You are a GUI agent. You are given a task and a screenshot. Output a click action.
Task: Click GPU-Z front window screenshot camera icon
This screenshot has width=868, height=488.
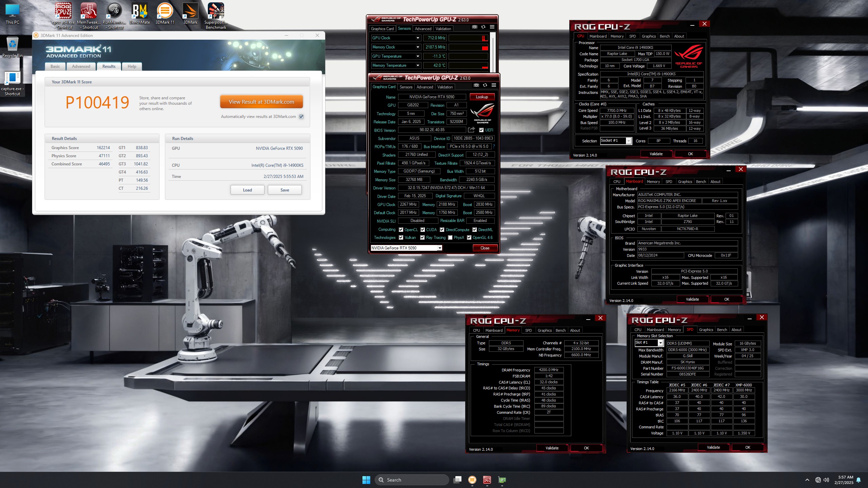(476, 85)
